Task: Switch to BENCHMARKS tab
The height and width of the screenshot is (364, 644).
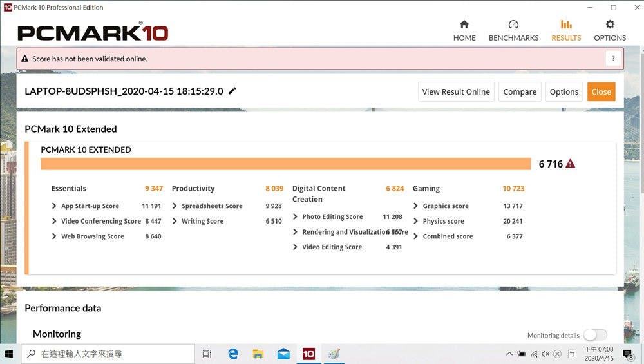Action: pos(513,31)
